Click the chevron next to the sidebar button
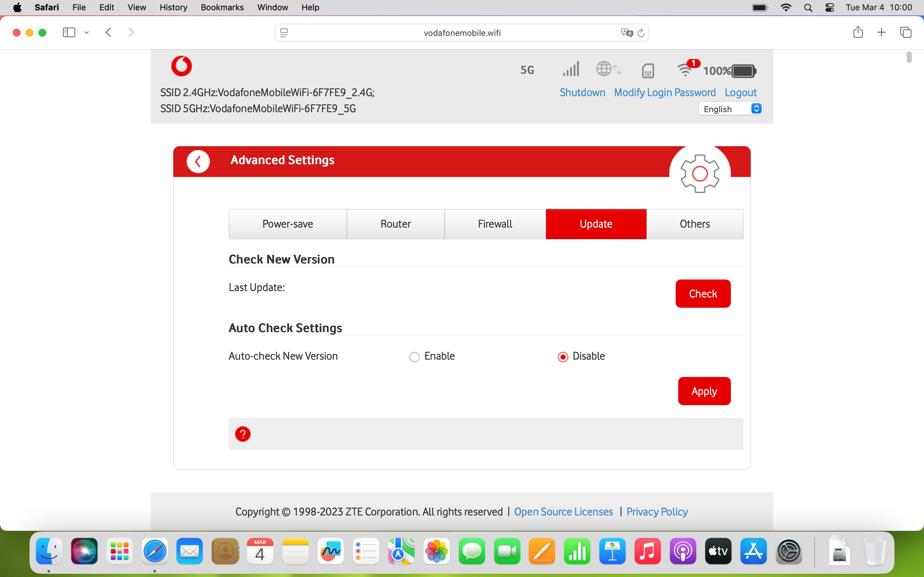This screenshot has height=577, width=924. [86, 32]
